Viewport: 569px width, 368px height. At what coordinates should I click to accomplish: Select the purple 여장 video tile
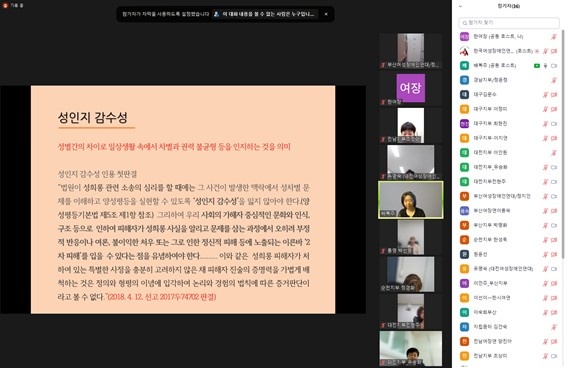click(x=410, y=88)
